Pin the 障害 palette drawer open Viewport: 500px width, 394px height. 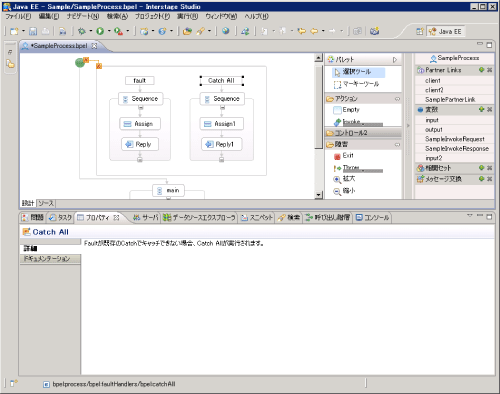pos(397,145)
